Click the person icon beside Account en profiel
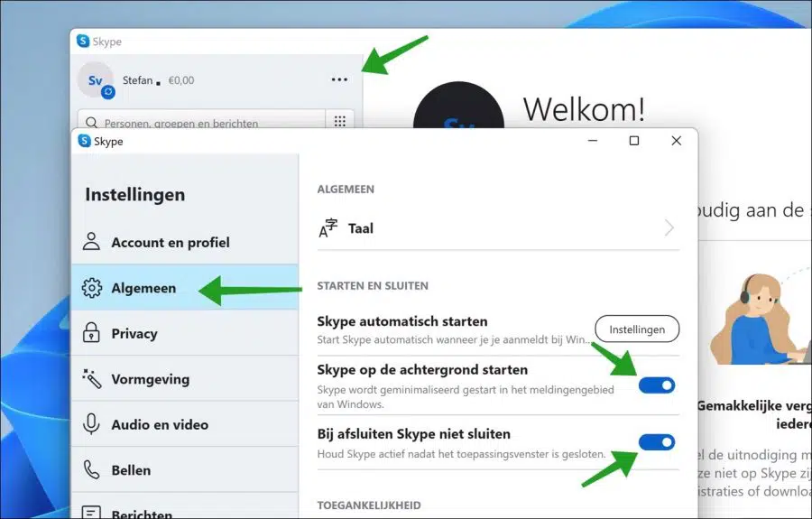Screen dimensions: 812x519 coord(92,242)
